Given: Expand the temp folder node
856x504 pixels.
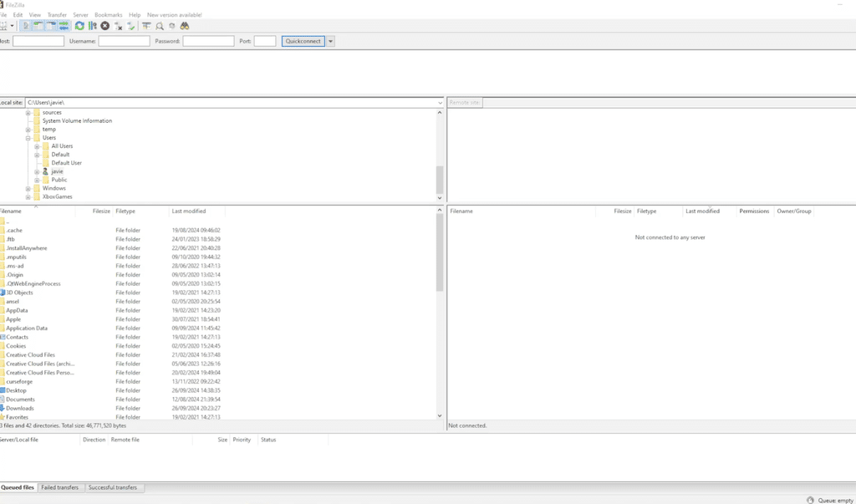Looking at the screenshot, I should [x=28, y=130].
